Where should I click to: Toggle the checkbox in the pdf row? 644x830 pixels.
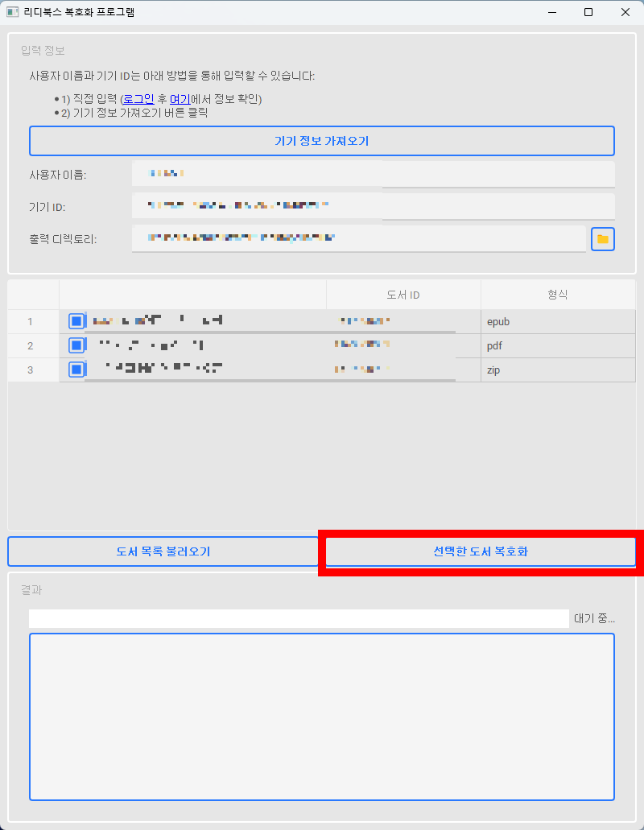(76, 345)
